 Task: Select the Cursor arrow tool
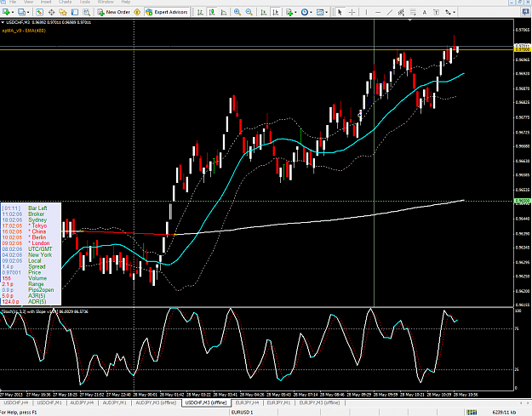[x=340, y=12]
